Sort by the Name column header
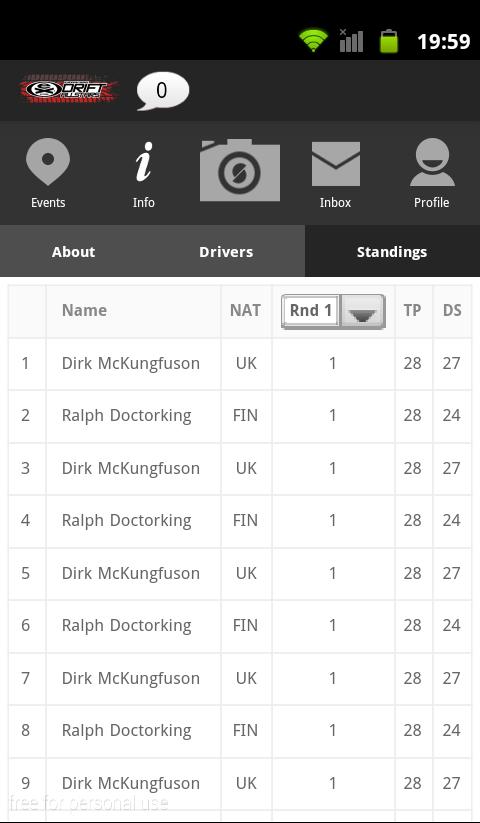This screenshot has width=480, height=823. tap(84, 310)
